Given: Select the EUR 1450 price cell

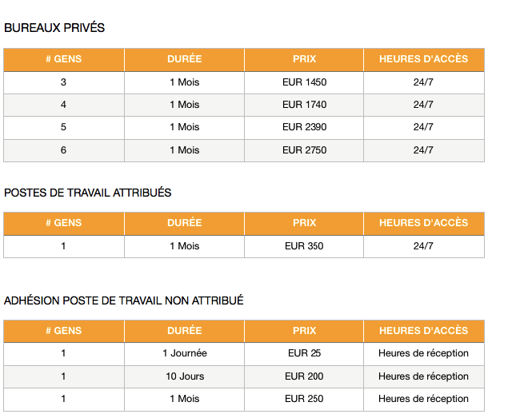Looking at the screenshot, I should pyautogui.click(x=304, y=82).
